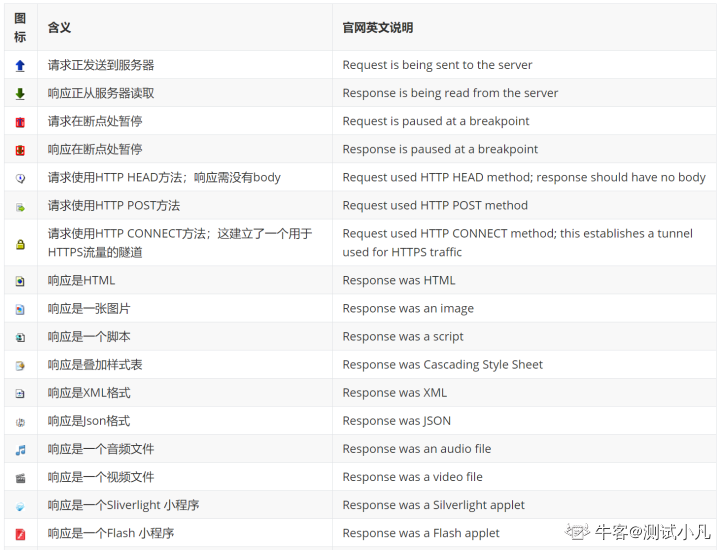Click the text 请求正发送到服务器
720x550 pixels.
pyautogui.click(x=101, y=65)
